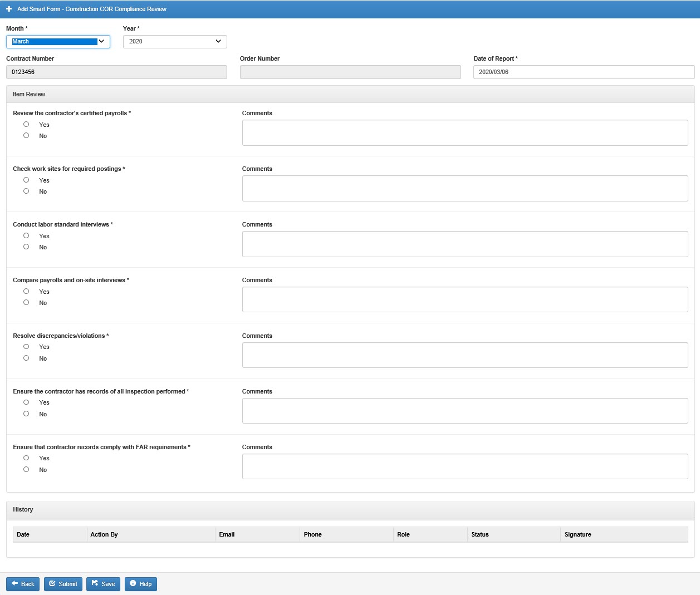
Task: Click the Action By column header
Action: tap(104, 534)
